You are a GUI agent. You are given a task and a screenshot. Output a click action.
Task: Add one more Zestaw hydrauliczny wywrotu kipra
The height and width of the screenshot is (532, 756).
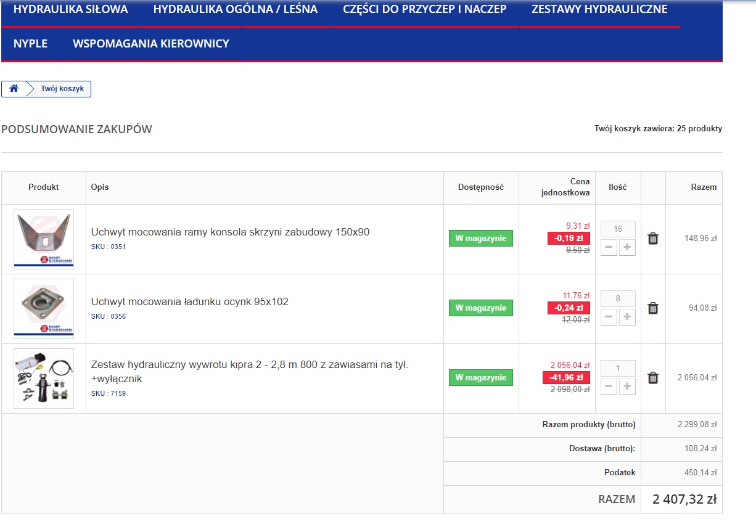point(627,387)
